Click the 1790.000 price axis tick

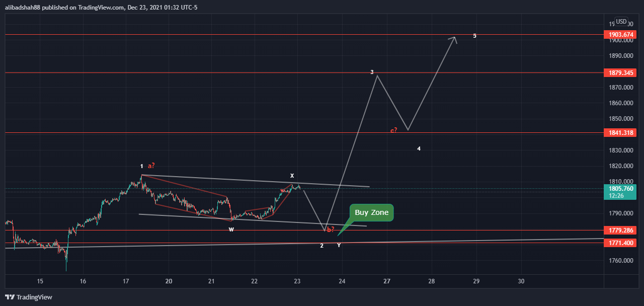pyautogui.click(x=622, y=213)
